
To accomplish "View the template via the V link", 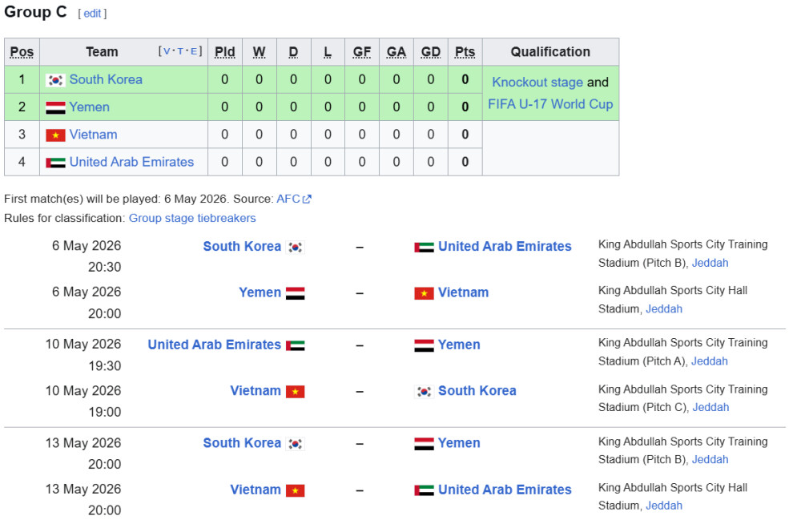I will coord(167,51).
